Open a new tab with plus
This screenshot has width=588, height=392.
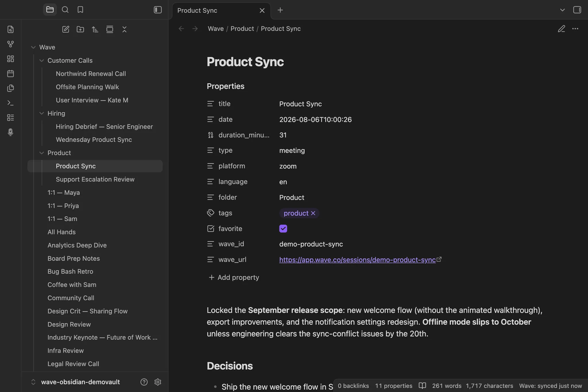tap(280, 10)
